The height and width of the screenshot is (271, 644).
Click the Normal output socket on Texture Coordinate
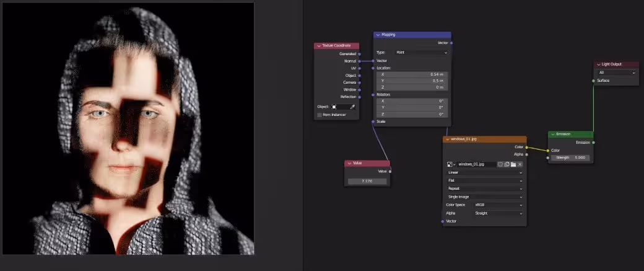[x=359, y=61]
